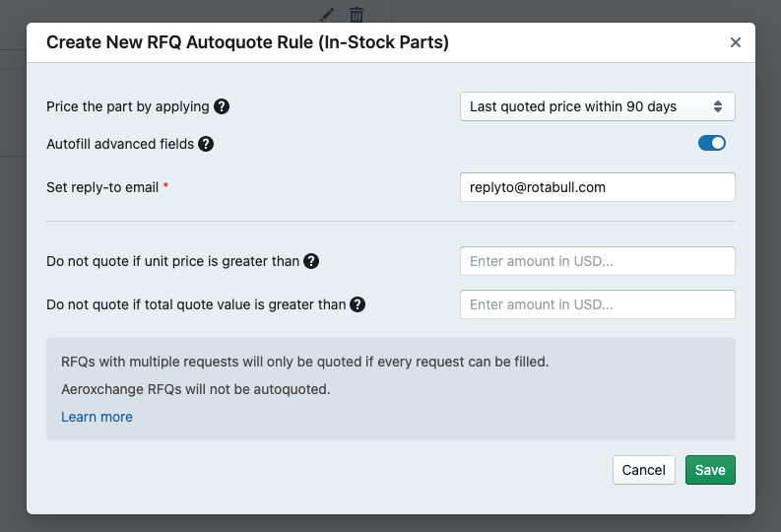
Task: Focus the reply-to email field
Action: [597, 187]
